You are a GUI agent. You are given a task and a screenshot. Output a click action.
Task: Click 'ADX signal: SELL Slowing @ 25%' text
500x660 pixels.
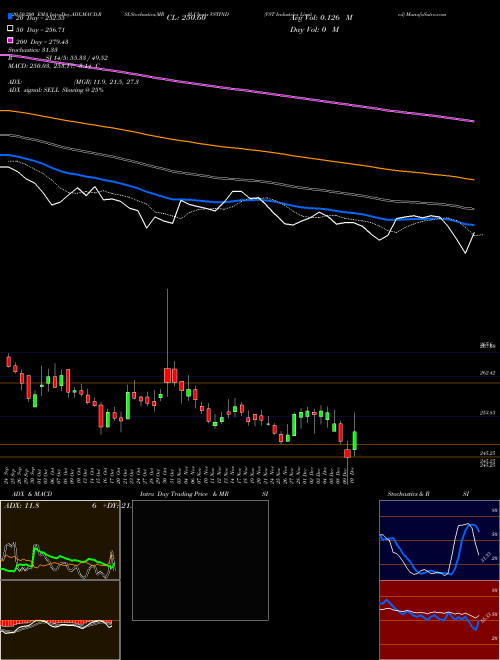tap(56, 90)
